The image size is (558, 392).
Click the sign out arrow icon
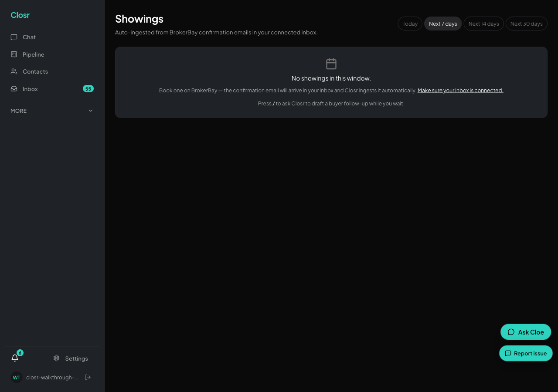pyautogui.click(x=88, y=377)
